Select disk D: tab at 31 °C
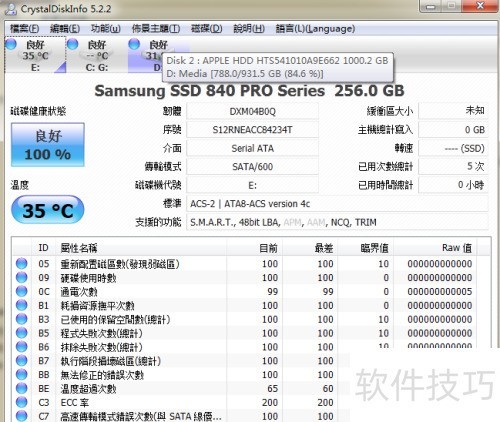 (x=146, y=55)
